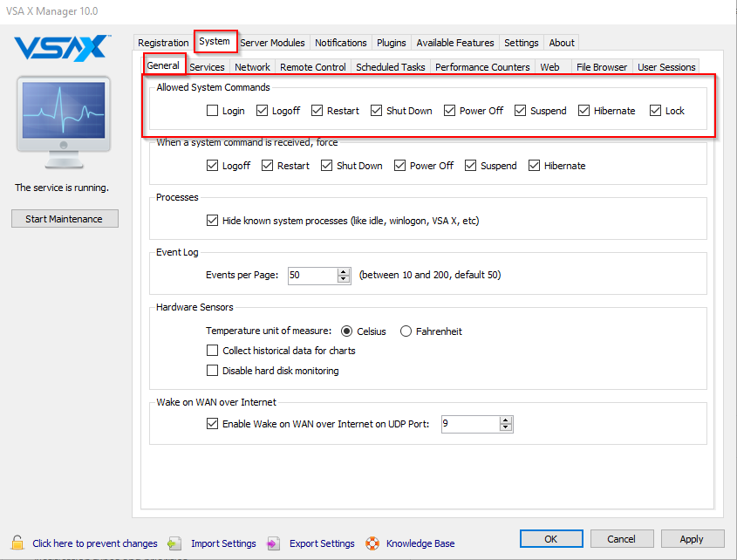Click the Start Maintenance button
Viewport: 737px width, 560px height.
click(x=65, y=219)
